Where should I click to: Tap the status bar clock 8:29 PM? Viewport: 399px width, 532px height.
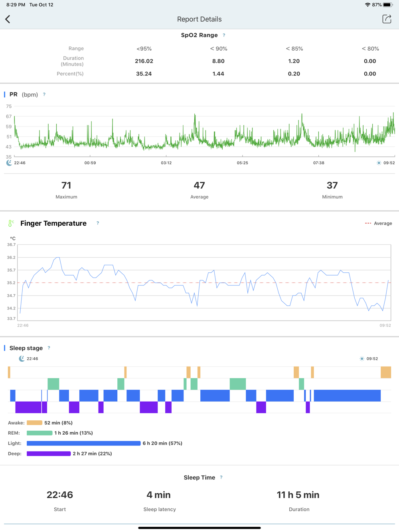pos(16,5)
